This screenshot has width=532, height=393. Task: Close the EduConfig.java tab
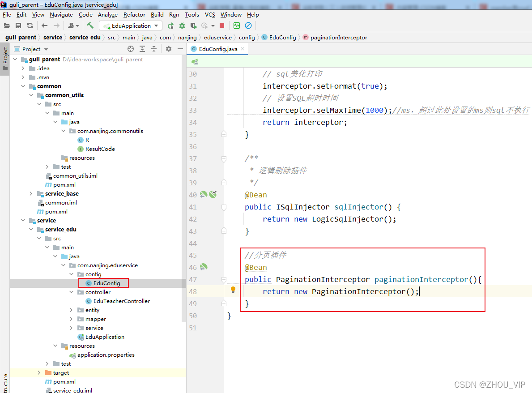click(243, 49)
